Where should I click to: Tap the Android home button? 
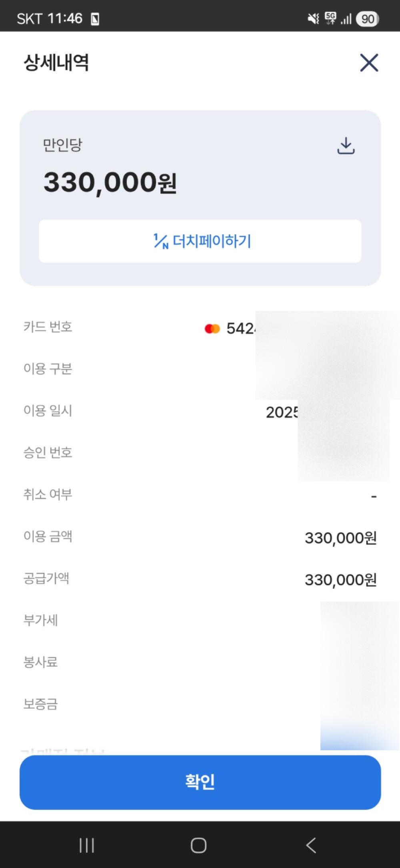click(x=199, y=845)
